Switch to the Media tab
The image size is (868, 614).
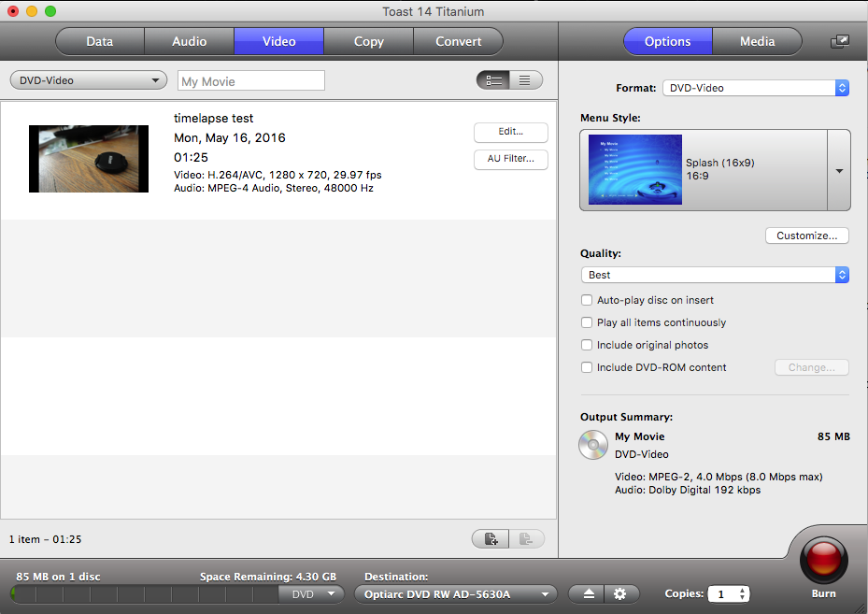coord(758,41)
